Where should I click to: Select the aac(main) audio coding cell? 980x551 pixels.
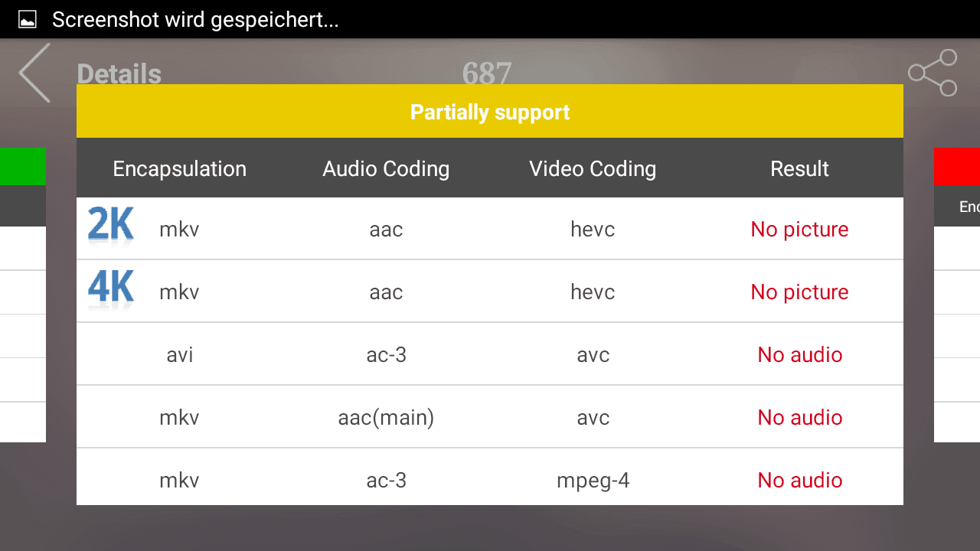(x=386, y=418)
